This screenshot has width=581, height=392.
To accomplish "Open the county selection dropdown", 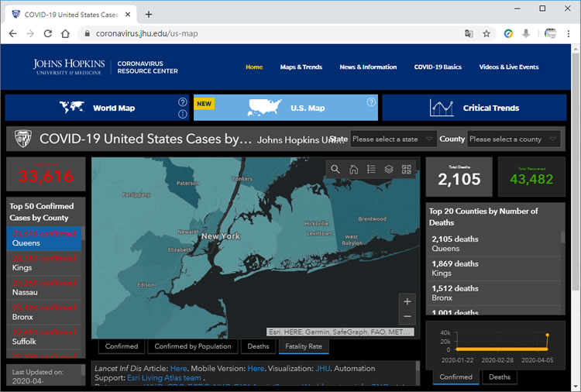I will [x=514, y=139].
